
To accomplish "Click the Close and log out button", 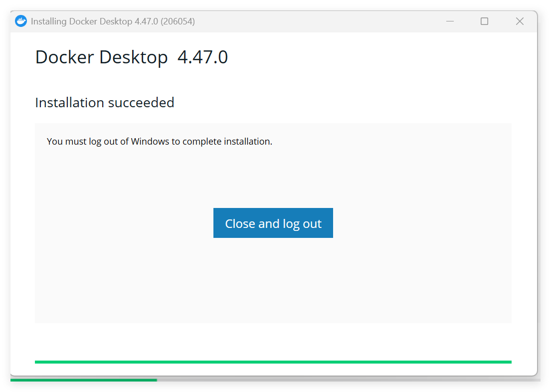I will click(273, 223).
